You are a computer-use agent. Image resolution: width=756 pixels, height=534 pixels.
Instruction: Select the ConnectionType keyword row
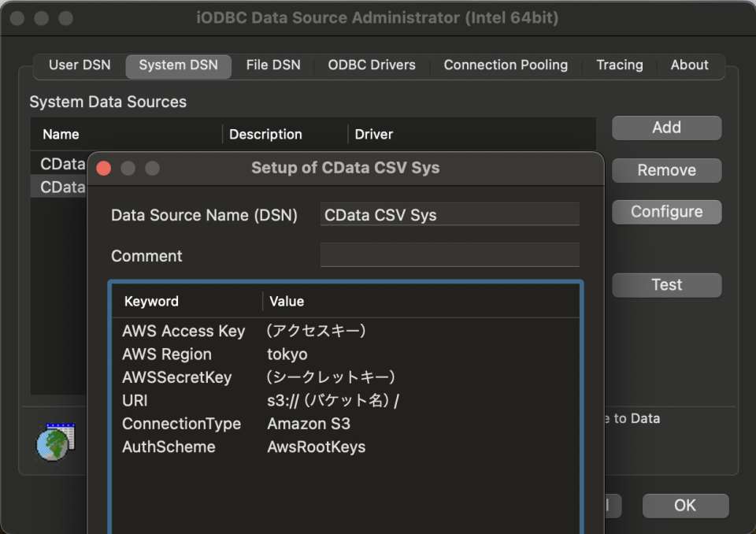pyautogui.click(x=345, y=424)
